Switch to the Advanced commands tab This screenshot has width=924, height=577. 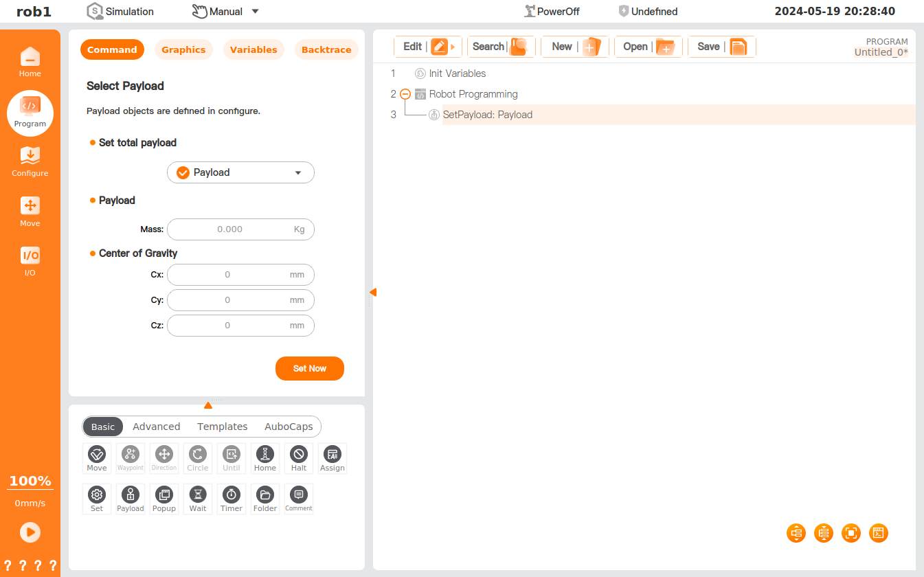[156, 427]
